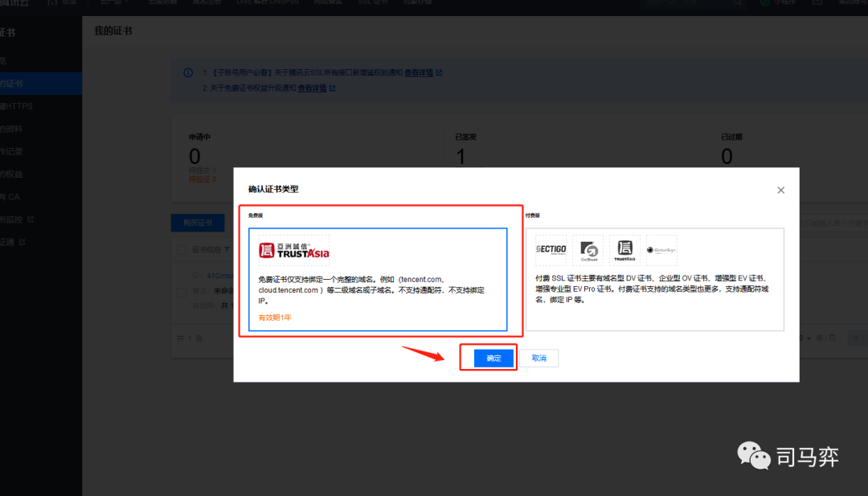Click the info icon in the notice banner
Image resolution: width=868 pixels, height=496 pixels.
click(x=188, y=72)
